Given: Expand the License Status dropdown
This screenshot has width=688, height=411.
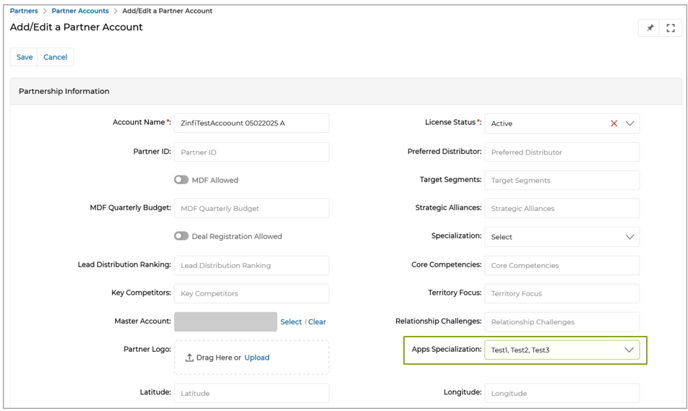Looking at the screenshot, I should point(629,124).
